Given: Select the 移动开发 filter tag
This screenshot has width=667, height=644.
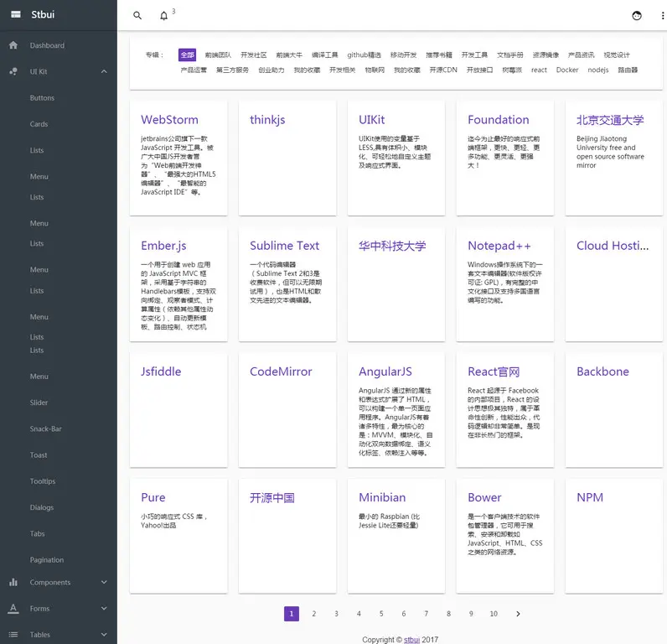Looking at the screenshot, I should 403,55.
